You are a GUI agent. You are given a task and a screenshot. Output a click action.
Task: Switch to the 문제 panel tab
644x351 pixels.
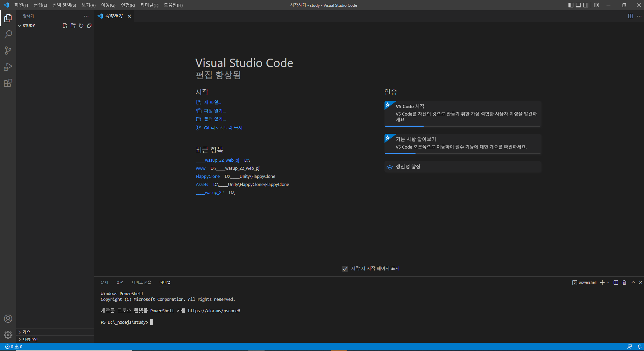click(104, 283)
